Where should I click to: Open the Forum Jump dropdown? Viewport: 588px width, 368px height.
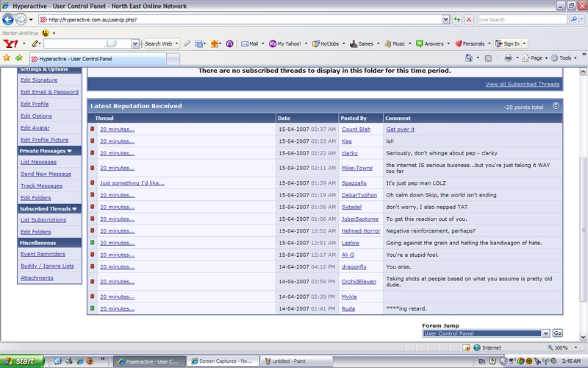coord(545,333)
